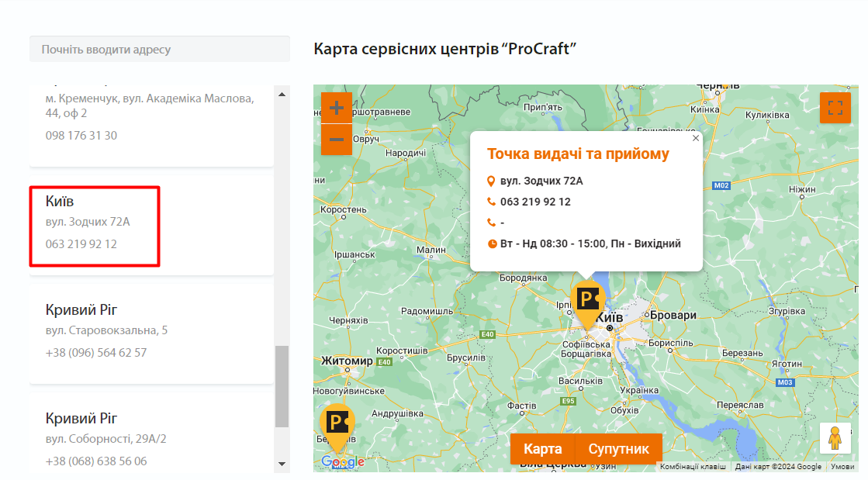Screen dimensions: 868x480
Task: Open Комбінації клавіш keyboard shortcuts
Action: tap(693, 467)
